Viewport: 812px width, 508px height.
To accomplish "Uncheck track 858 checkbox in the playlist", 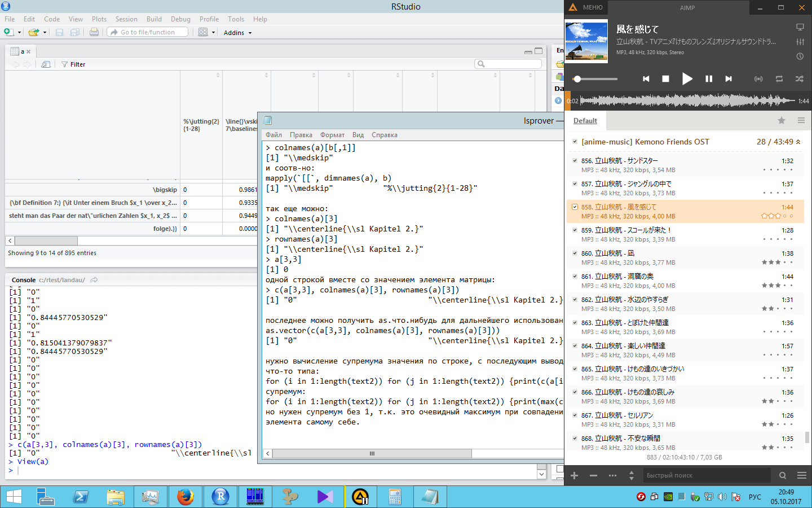I will tap(575, 207).
